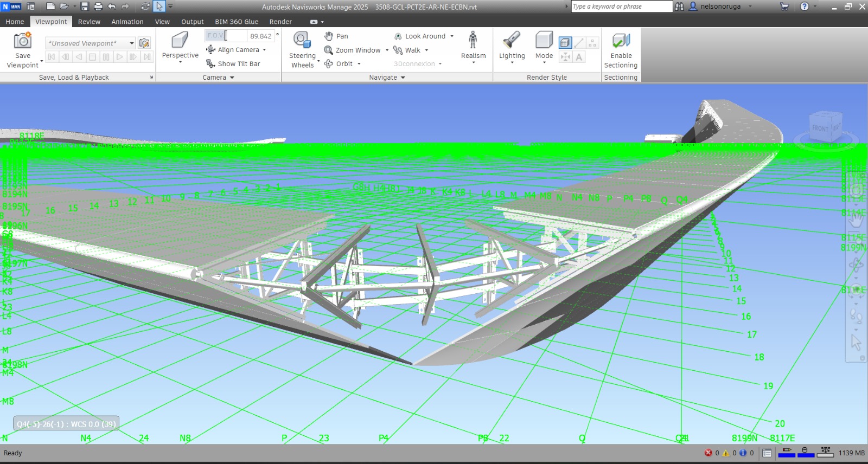Click the Navisworks application button
868x464 pixels.
11,7
